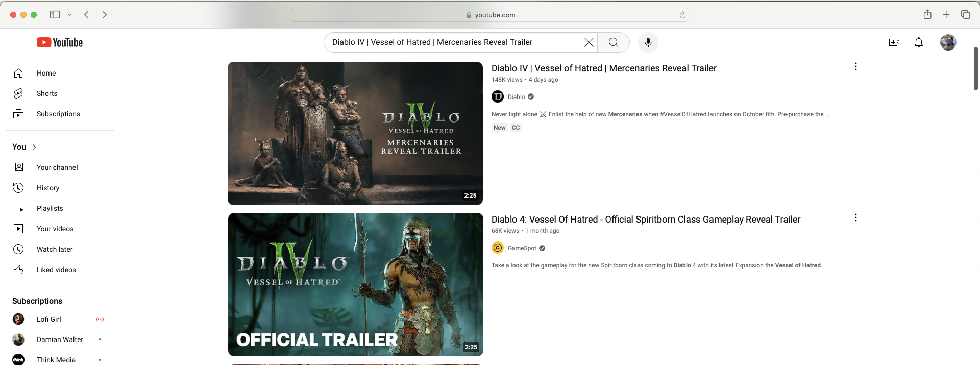The width and height of the screenshot is (980, 365).
Task: Visit the GameSpot channel name link
Action: tap(522, 248)
